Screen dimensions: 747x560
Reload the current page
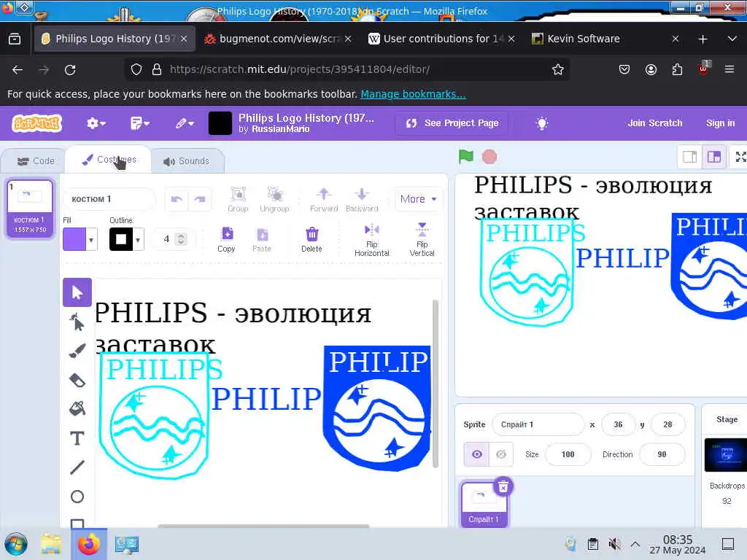coord(70,69)
